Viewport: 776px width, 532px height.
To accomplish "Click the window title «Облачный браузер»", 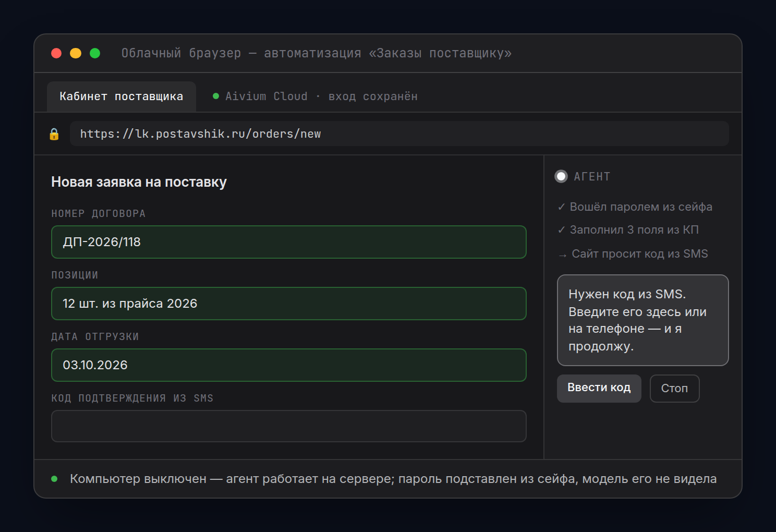I will click(x=317, y=53).
